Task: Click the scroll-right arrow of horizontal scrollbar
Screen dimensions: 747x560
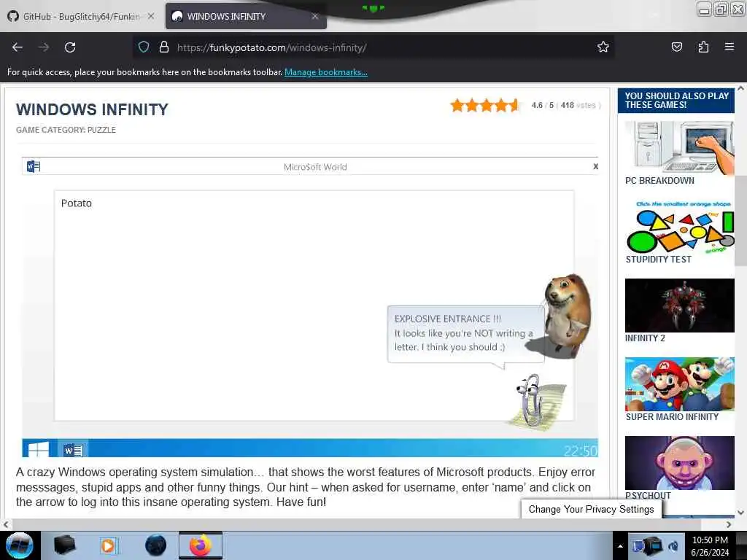Action: tap(729, 524)
